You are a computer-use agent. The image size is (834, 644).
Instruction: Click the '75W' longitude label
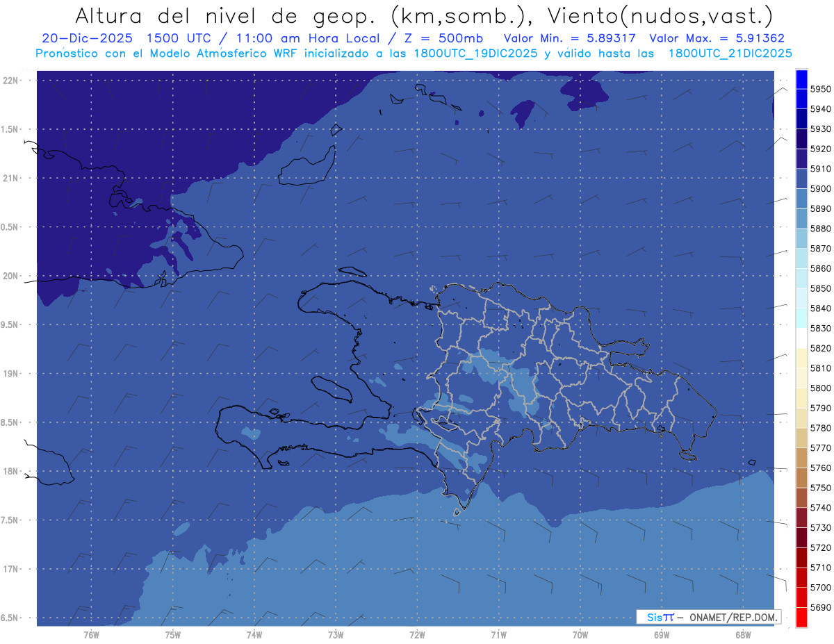pos(172,634)
